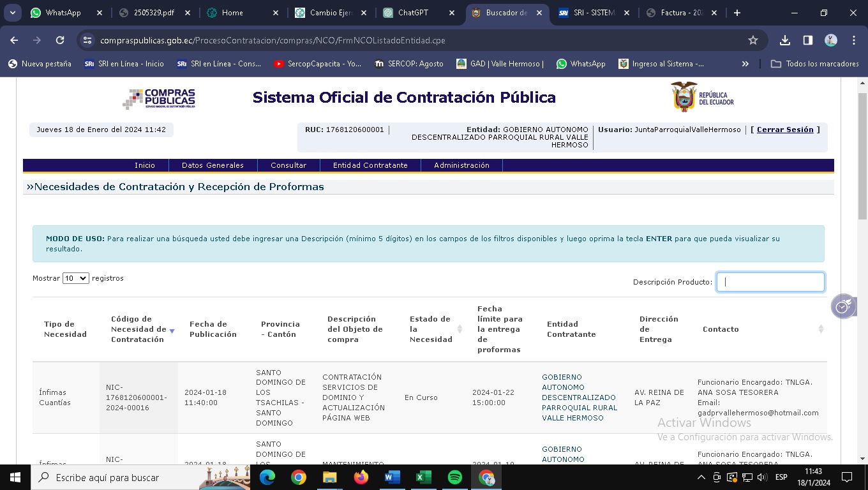This screenshot has width=868, height=490.
Task: Open the first Gobierno Autonomo entity link
Action: [579, 397]
